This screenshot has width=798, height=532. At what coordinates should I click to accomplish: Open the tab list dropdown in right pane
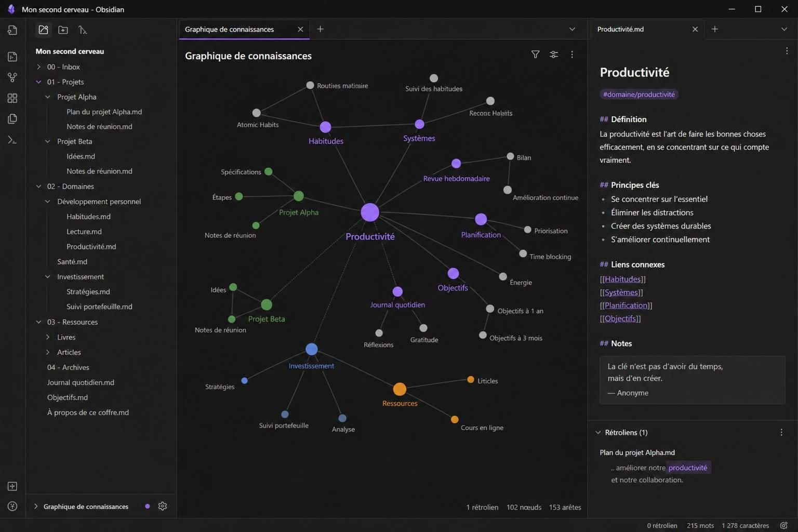click(x=784, y=29)
